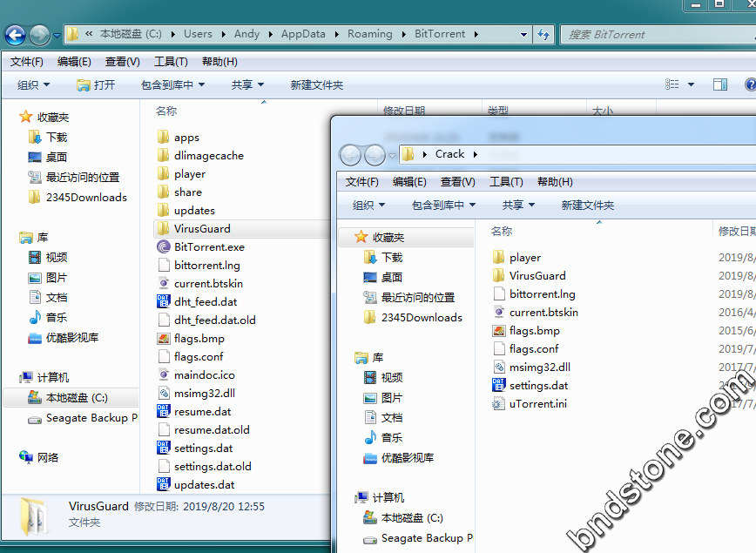Open the 查看(V) menu in Crack window
The width and height of the screenshot is (756, 553).
coord(457,182)
